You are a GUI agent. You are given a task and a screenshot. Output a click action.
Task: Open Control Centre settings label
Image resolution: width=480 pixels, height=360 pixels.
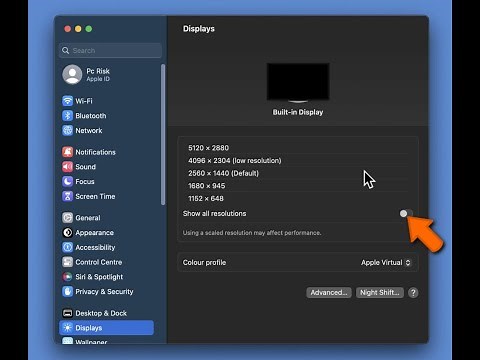tap(99, 262)
